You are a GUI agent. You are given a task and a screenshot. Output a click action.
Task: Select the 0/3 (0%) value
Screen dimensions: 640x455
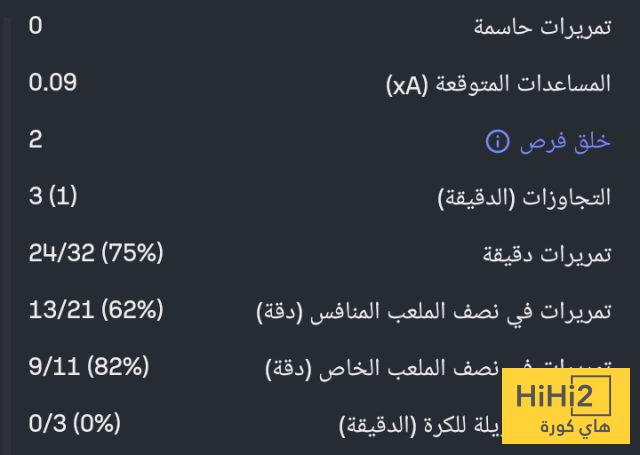click(75, 424)
